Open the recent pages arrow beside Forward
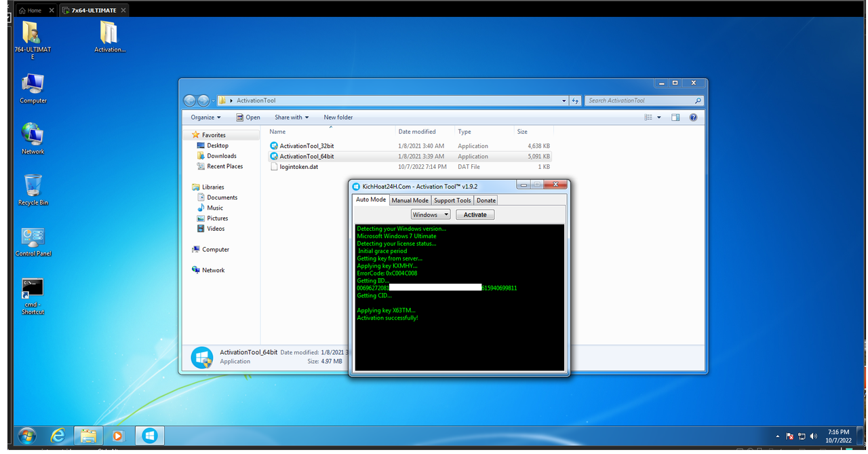 (x=214, y=100)
